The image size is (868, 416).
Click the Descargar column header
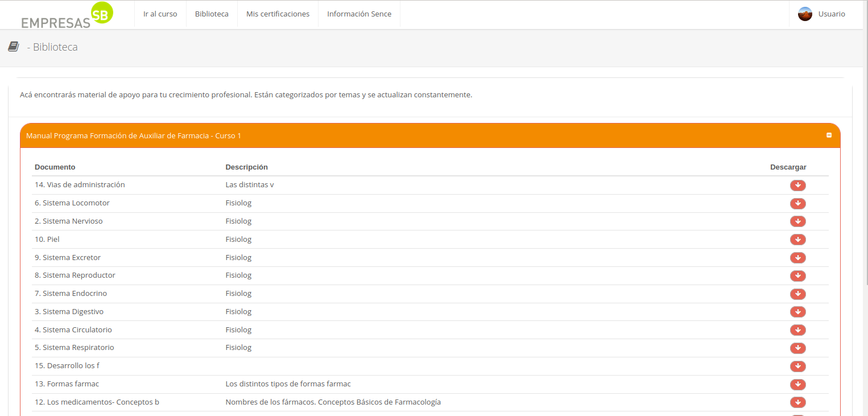pos(788,167)
